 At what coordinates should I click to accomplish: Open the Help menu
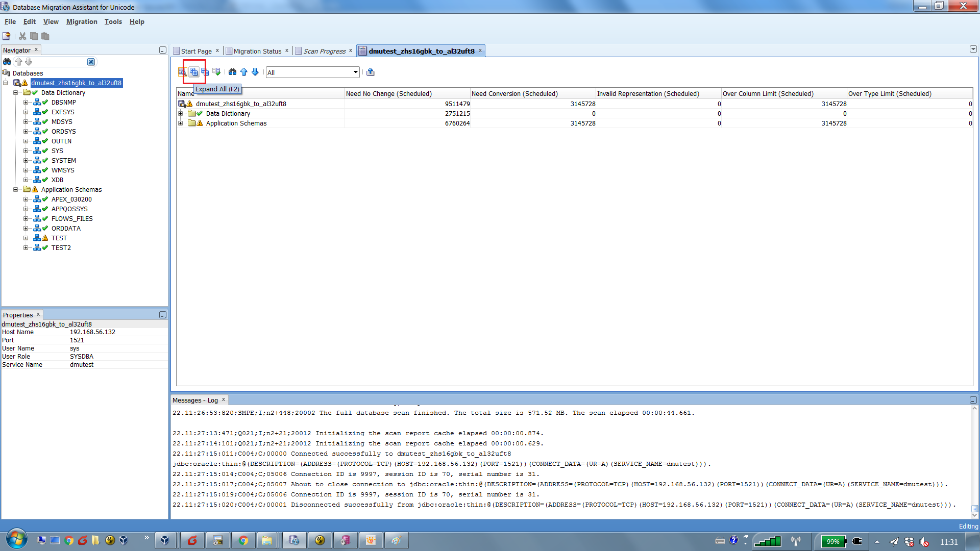click(137, 21)
